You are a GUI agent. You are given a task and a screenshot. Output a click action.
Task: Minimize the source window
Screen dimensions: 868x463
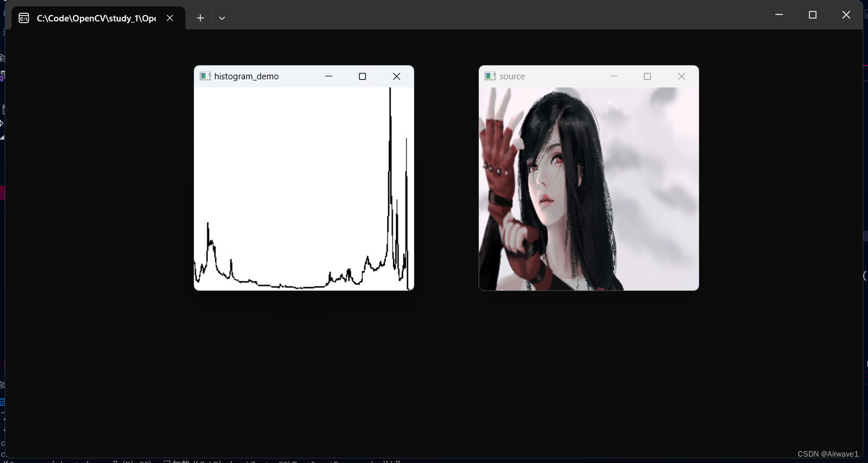[x=614, y=76]
